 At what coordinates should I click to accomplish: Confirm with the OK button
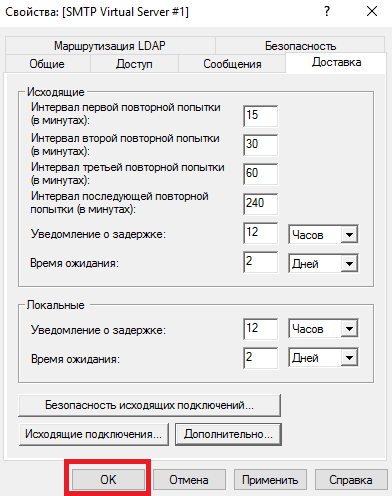click(108, 479)
